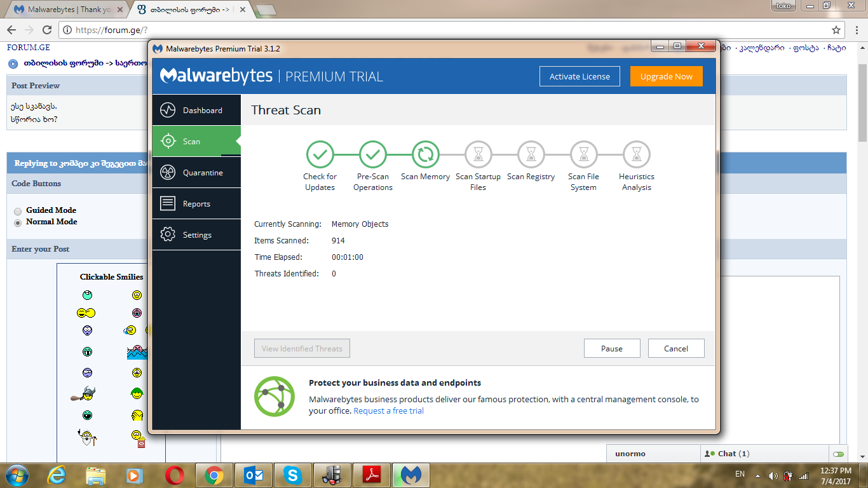Click the Activate License button
This screenshot has height=488, width=868.
580,76
